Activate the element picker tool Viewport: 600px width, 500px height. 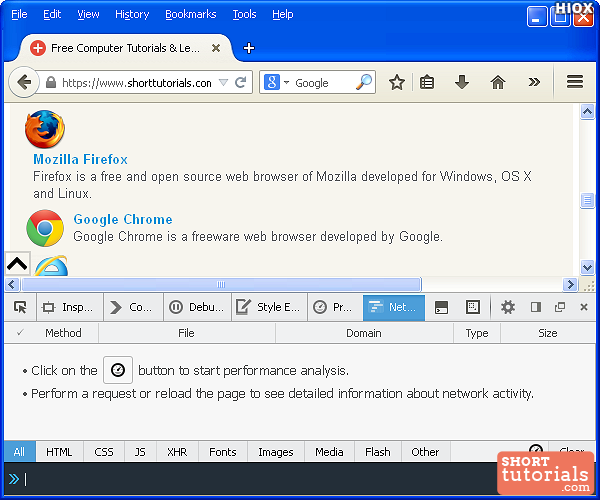tap(20, 307)
